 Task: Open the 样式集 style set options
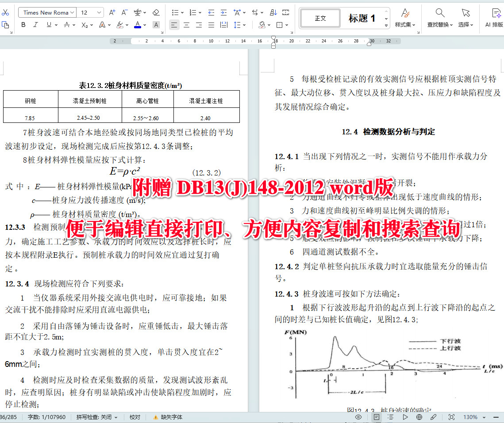pyautogui.click(x=405, y=19)
